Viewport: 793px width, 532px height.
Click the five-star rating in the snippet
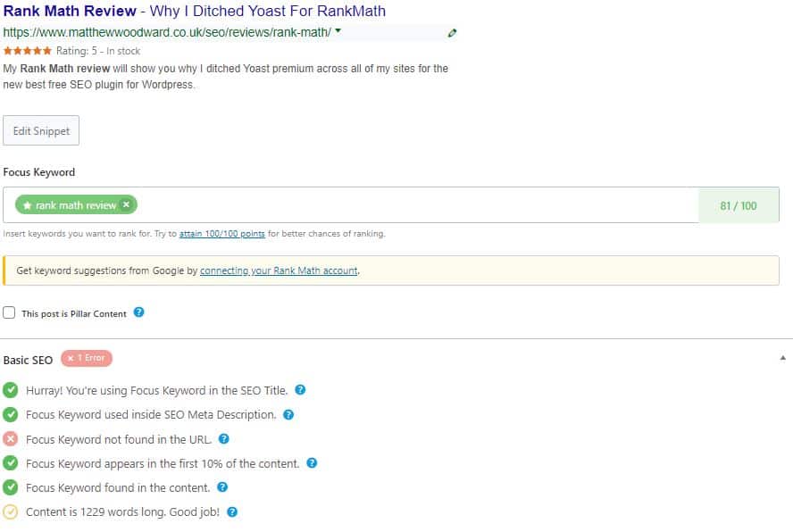(28, 51)
